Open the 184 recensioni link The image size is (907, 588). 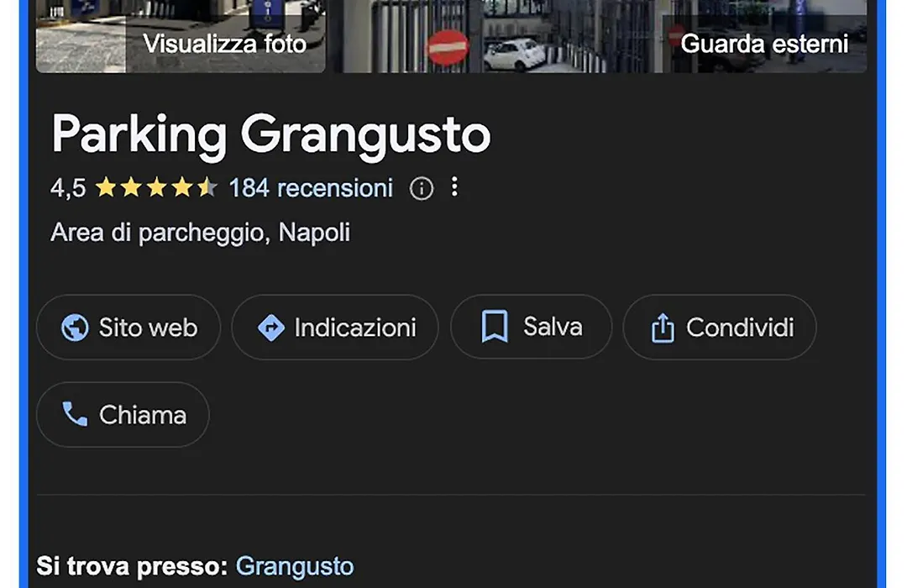pos(312,188)
